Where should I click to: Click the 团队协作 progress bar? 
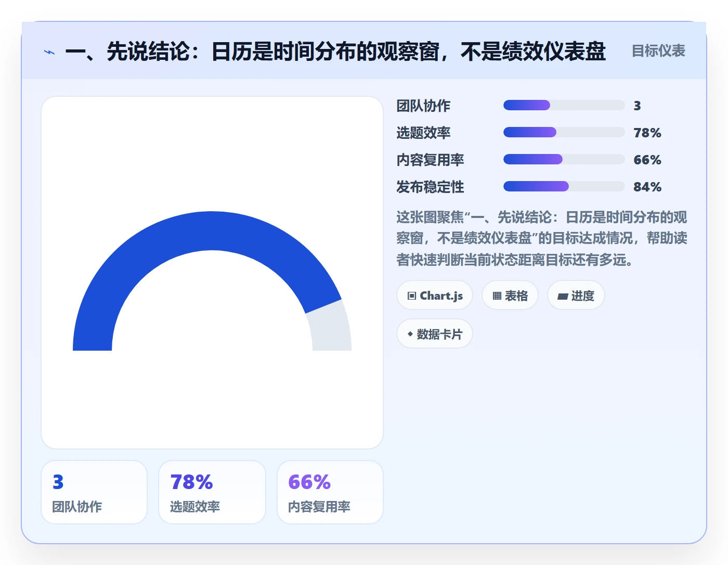564,105
